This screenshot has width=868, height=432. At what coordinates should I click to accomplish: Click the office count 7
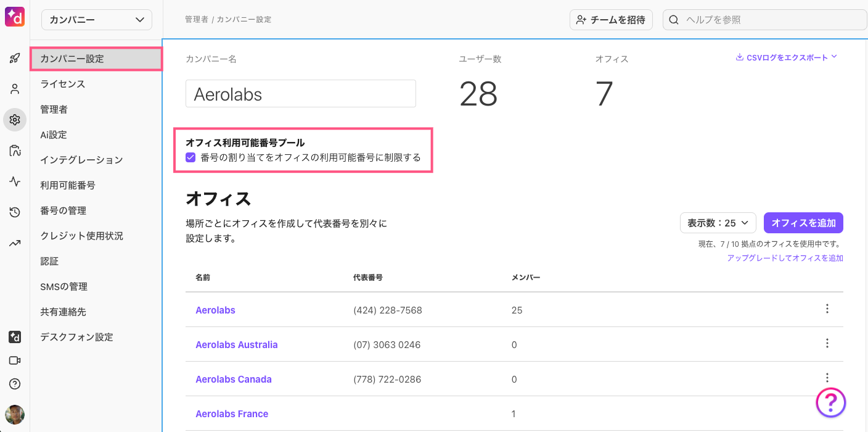pyautogui.click(x=604, y=94)
